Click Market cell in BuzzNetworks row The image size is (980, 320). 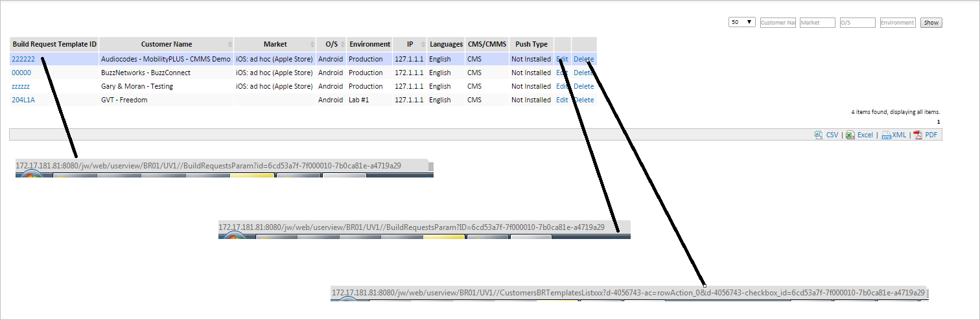[275, 73]
